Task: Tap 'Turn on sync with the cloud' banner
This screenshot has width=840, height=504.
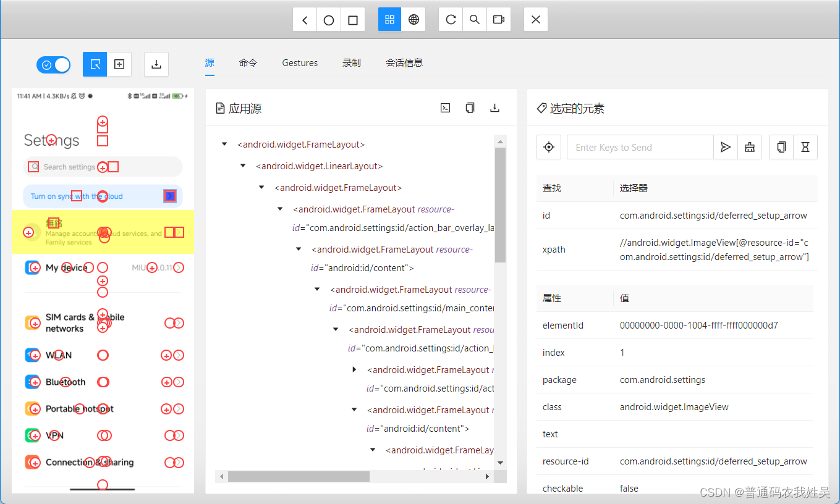Action: [x=103, y=196]
